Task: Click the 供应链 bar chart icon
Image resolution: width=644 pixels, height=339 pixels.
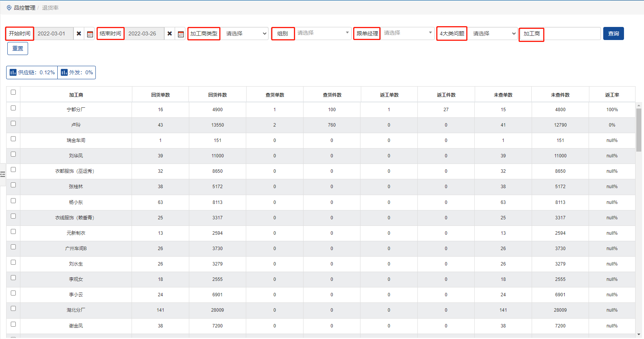Action: coord(13,72)
